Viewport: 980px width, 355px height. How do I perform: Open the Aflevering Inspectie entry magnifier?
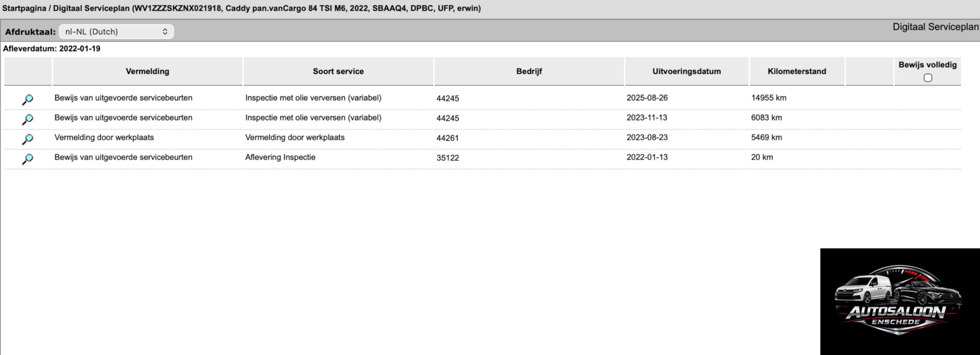27,159
